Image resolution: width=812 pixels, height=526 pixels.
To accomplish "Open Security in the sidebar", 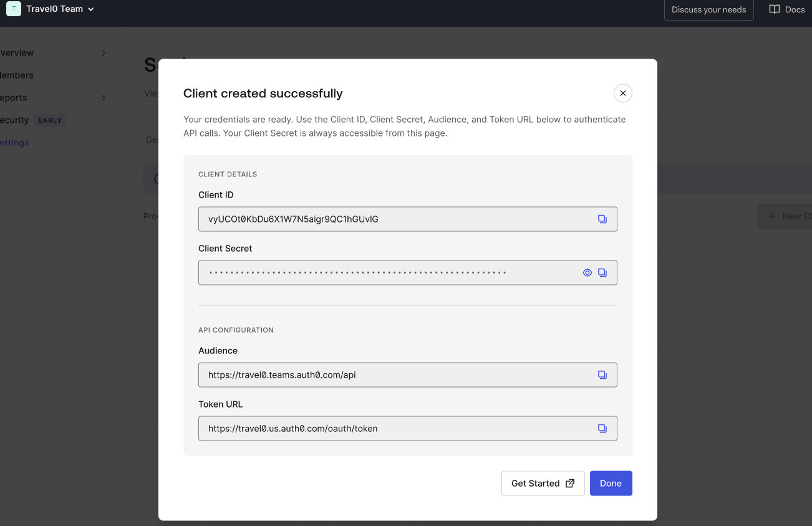I will tap(14, 120).
